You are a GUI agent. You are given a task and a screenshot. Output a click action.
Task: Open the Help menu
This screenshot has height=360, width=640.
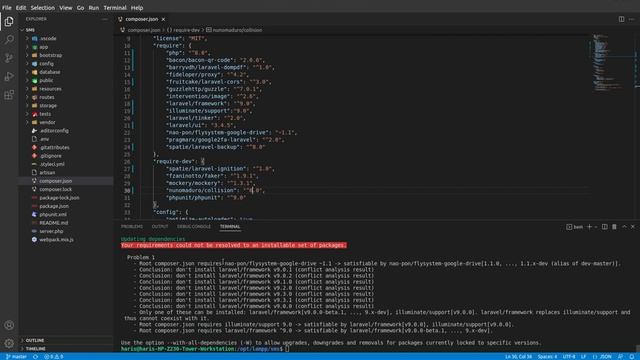click(137, 8)
